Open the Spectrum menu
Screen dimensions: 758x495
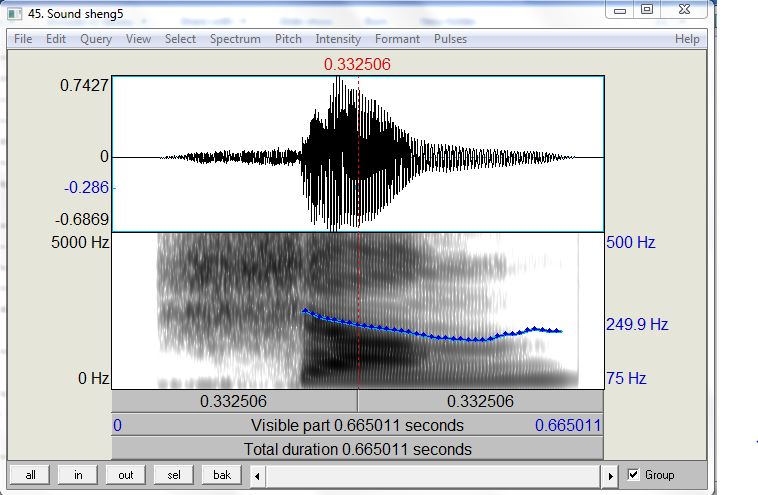235,39
